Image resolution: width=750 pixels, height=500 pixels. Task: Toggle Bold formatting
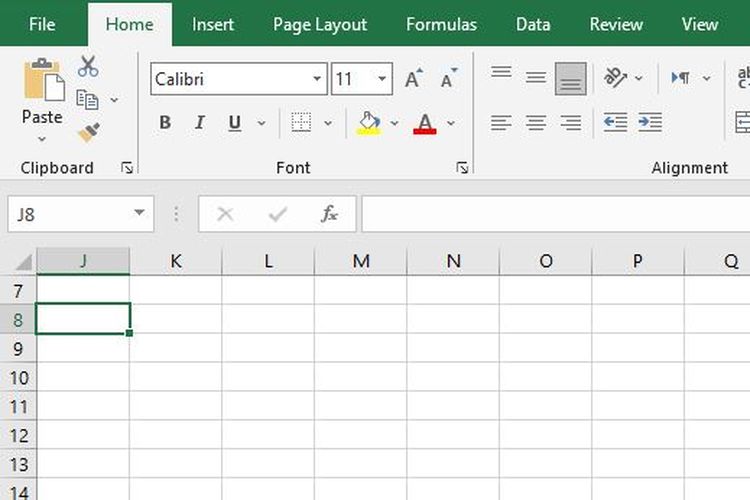click(x=165, y=123)
